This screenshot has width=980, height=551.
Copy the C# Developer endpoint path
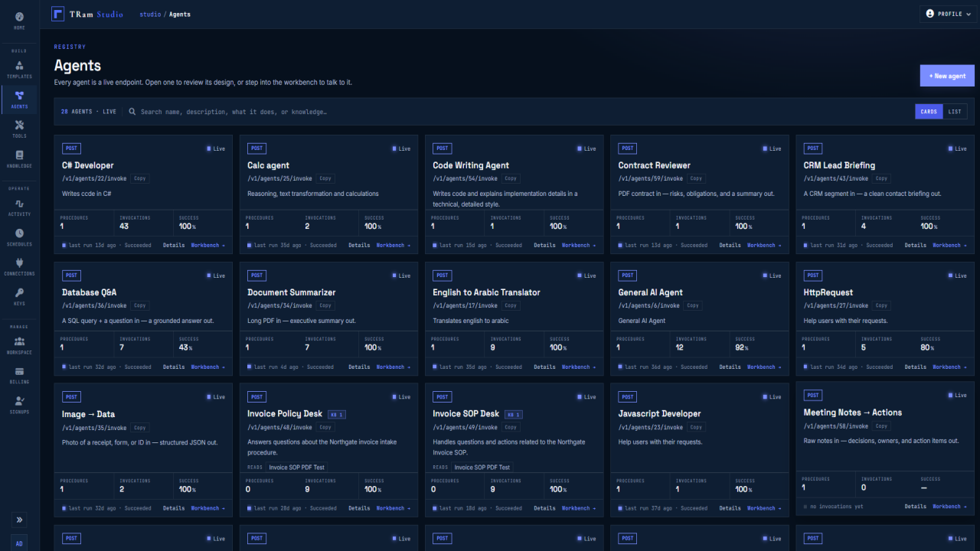point(139,178)
